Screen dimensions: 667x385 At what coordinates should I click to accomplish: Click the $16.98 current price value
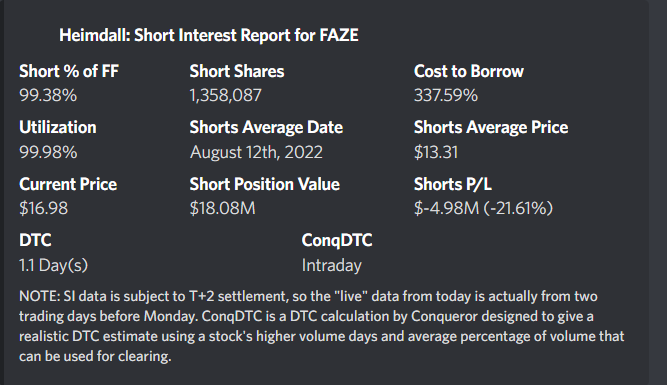pos(43,208)
